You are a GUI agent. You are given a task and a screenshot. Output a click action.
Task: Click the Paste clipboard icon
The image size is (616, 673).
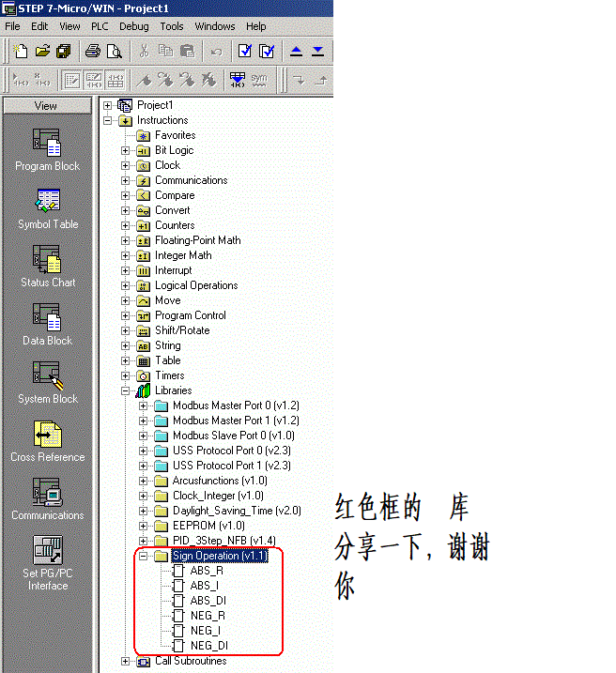(187, 51)
